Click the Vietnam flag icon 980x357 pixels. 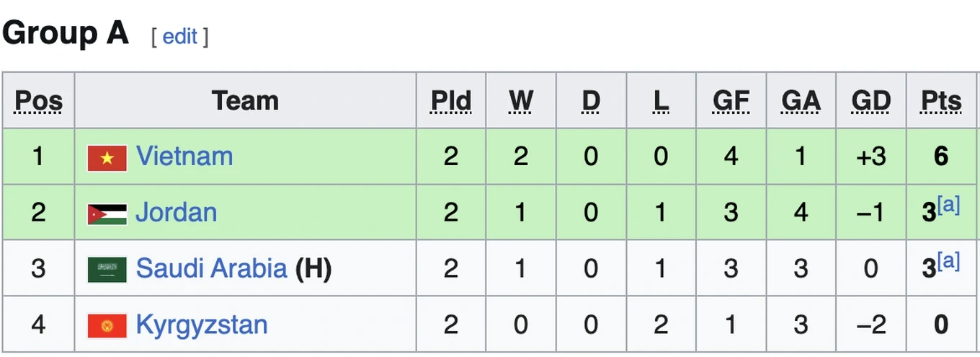point(107,157)
